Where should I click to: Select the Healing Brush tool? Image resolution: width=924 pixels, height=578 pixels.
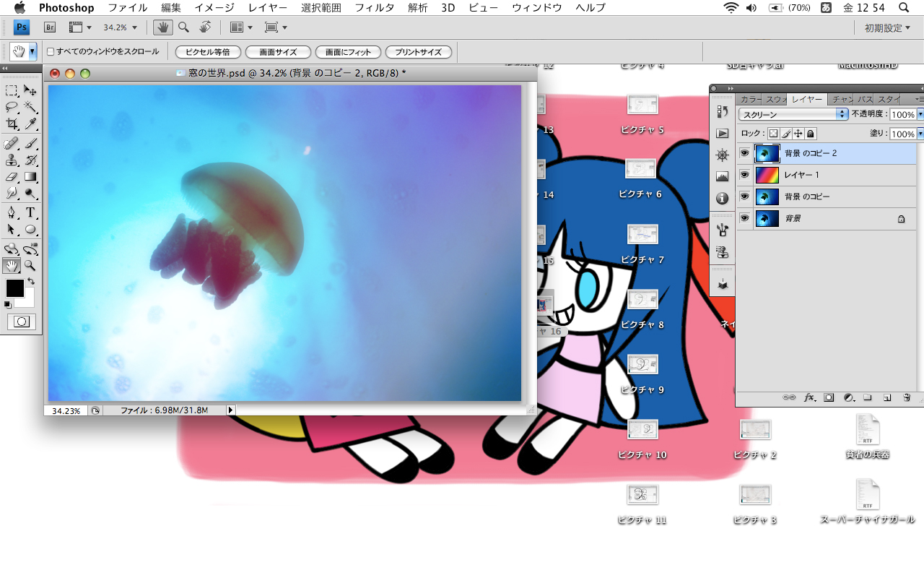(x=12, y=143)
